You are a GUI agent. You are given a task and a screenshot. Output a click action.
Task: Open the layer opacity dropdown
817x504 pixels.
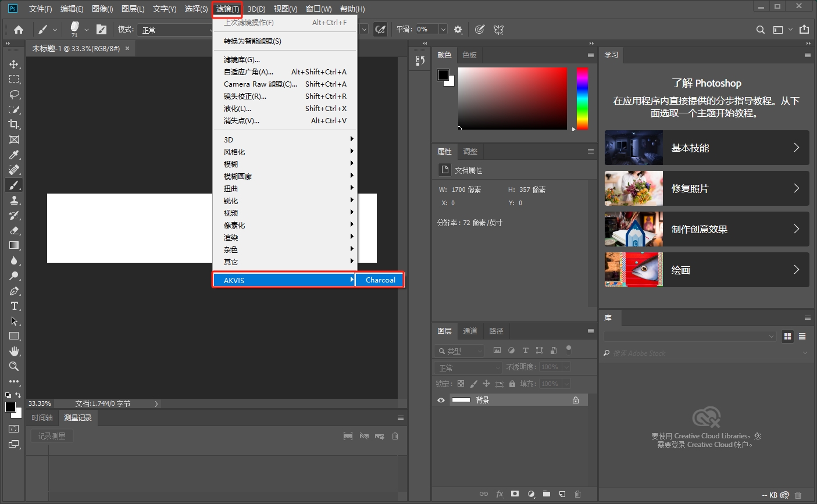coord(566,367)
